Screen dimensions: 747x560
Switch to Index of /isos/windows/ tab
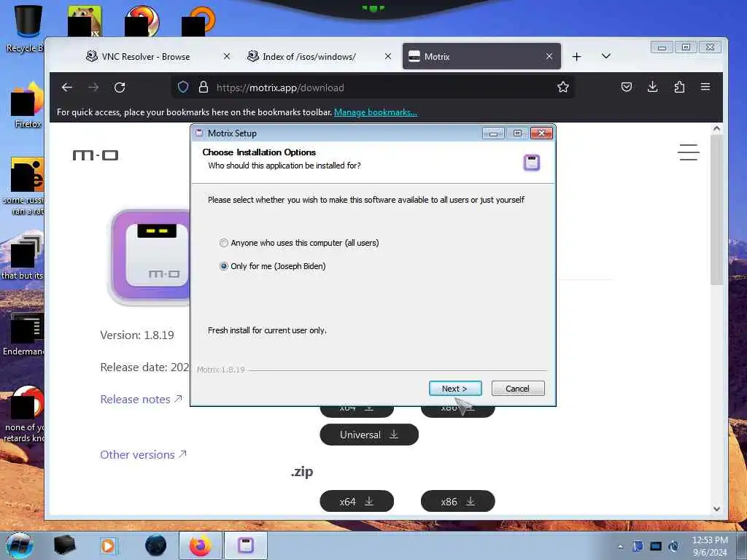click(x=309, y=57)
